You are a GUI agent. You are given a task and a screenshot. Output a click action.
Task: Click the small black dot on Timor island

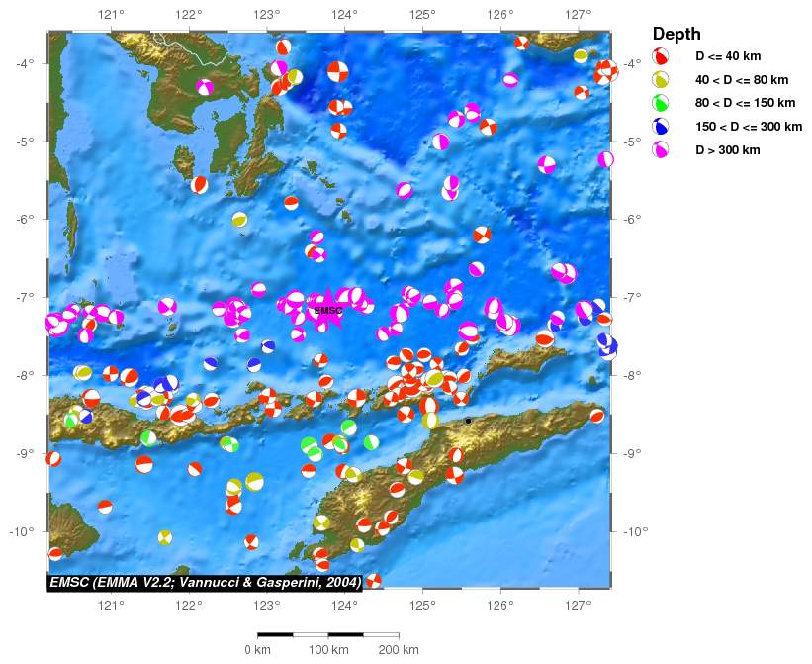pyautogui.click(x=468, y=421)
